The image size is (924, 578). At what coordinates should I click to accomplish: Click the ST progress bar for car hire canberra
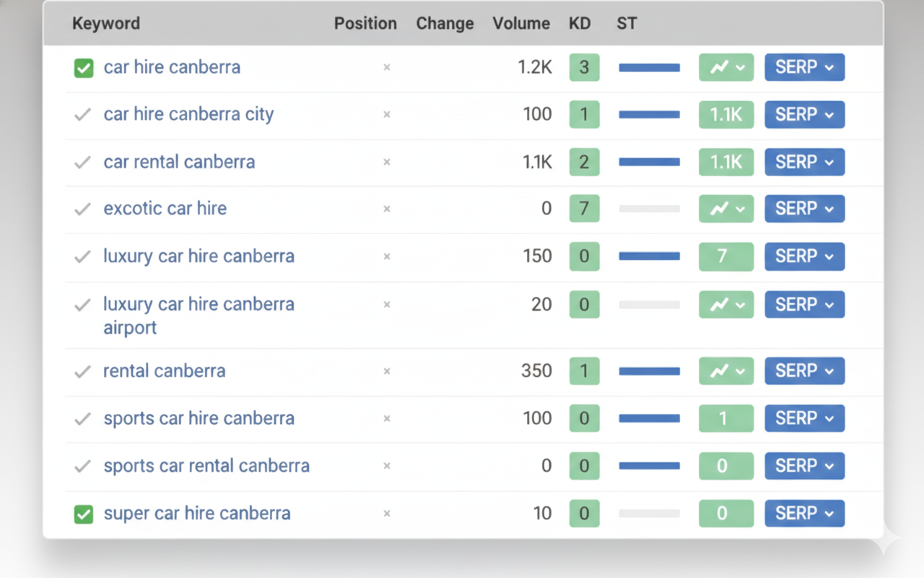pyautogui.click(x=648, y=67)
